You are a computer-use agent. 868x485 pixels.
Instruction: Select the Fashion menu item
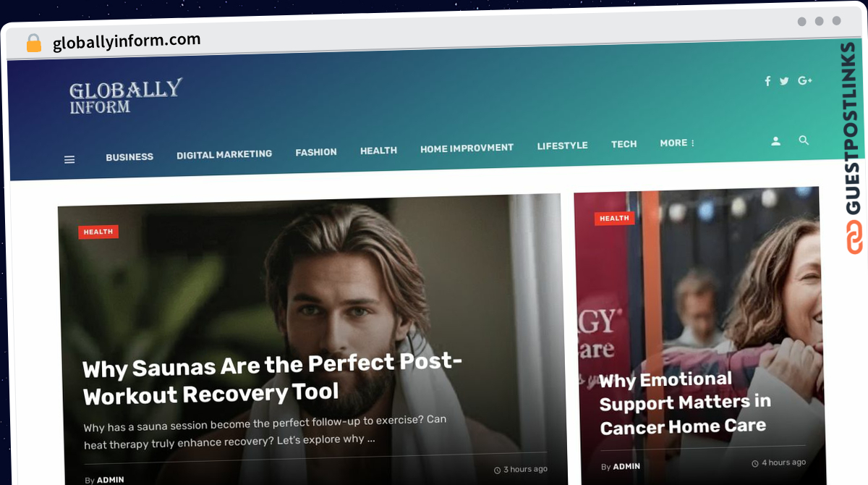[x=316, y=152]
